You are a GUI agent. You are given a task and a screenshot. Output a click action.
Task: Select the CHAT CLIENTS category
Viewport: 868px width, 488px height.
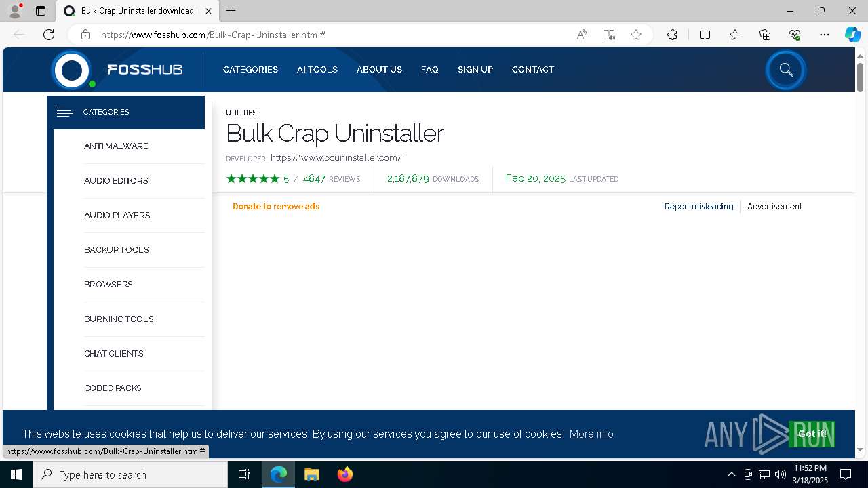tap(114, 354)
